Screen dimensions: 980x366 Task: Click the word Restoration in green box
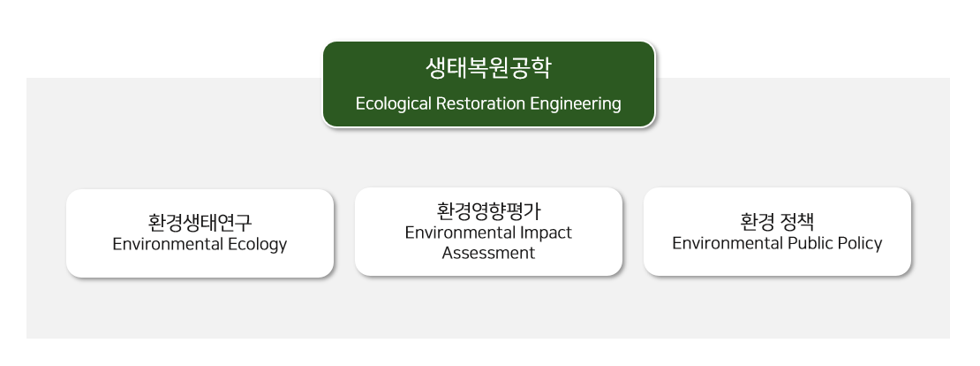[480, 103]
